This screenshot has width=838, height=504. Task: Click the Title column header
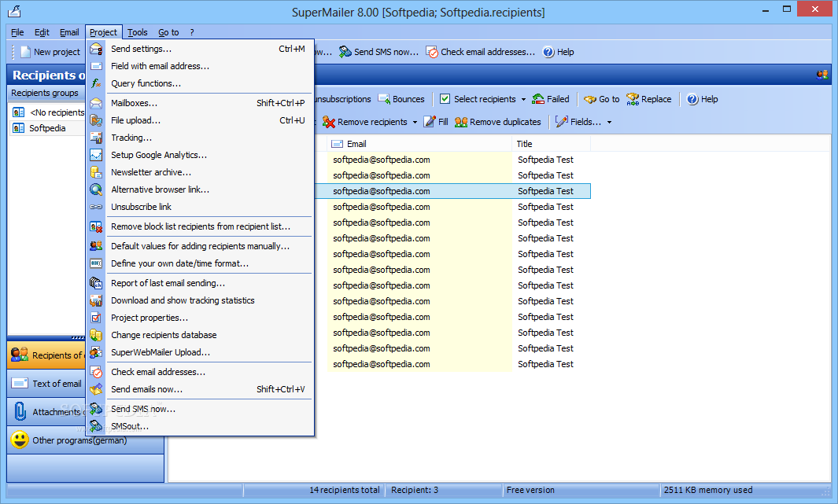(551, 144)
